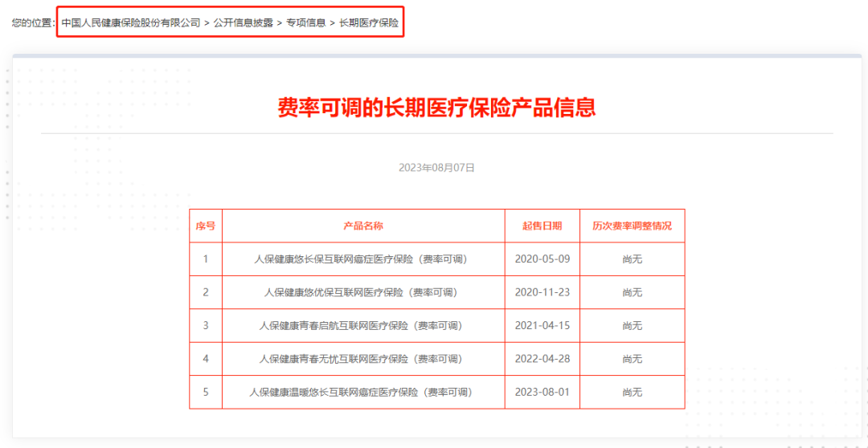Open 中国人民健康保险股份有限公司 breadcrumb link
Image resolution: width=868 pixels, height=448 pixels.
pyautogui.click(x=131, y=23)
